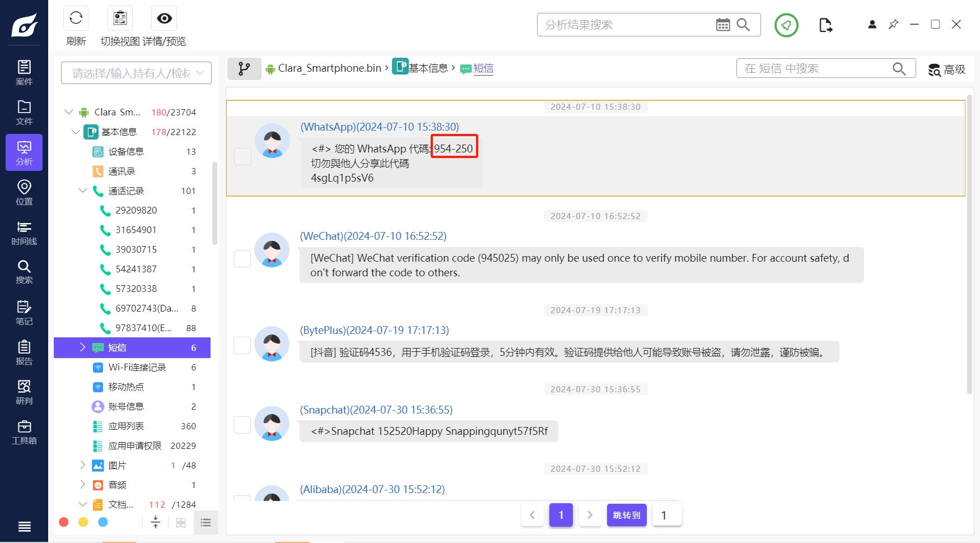This screenshot has width=980, height=543.
Task: Check the BytePlus message checkbox
Action: (242, 345)
